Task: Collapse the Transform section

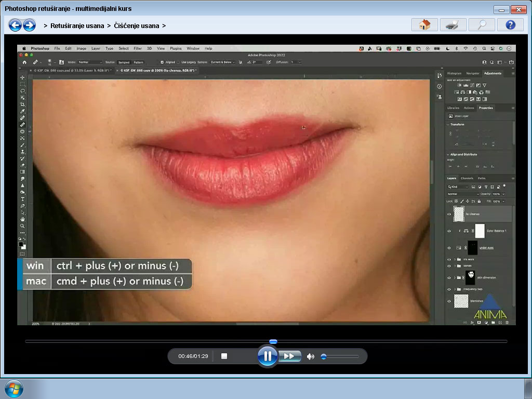Action: point(448,125)
